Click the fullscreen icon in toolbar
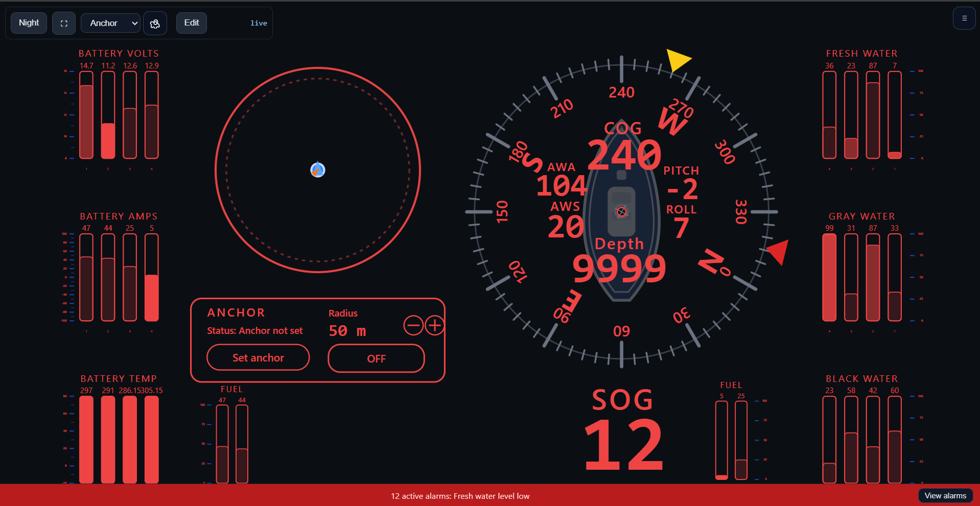Screen dimensions: 980x506 tap(64, 23)
